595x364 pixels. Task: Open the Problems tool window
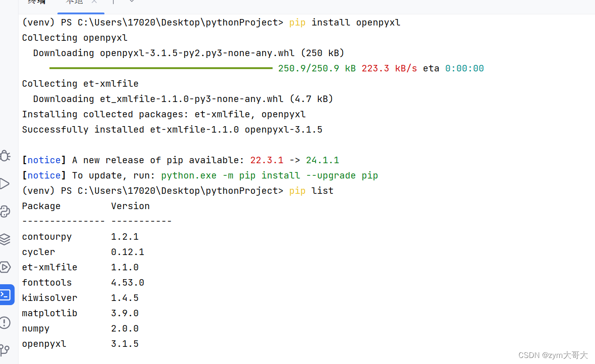pyautogui.click(x=6, y=322)
